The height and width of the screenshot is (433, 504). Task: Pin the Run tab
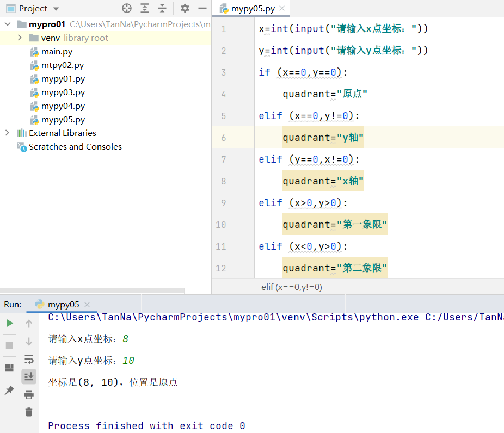point(9,390)
